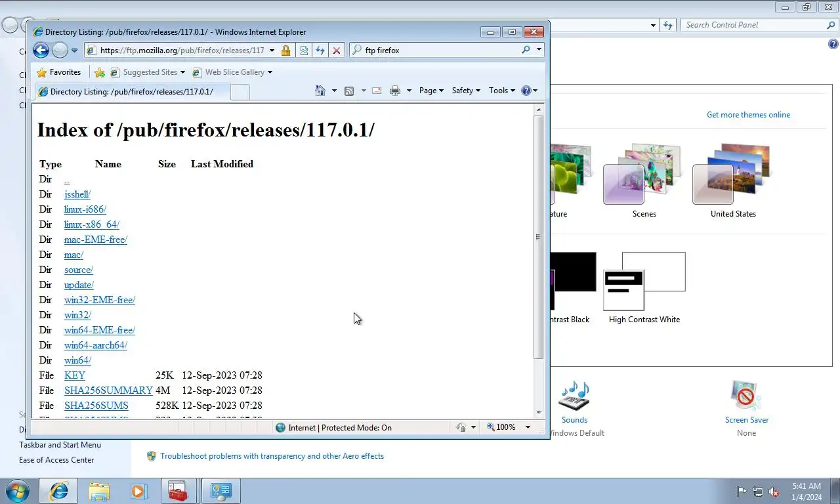Viewport: 840px width, 504px height.
Task: Open the Help question mark menu
Action: pyautogui.click(x=529, y=91)
